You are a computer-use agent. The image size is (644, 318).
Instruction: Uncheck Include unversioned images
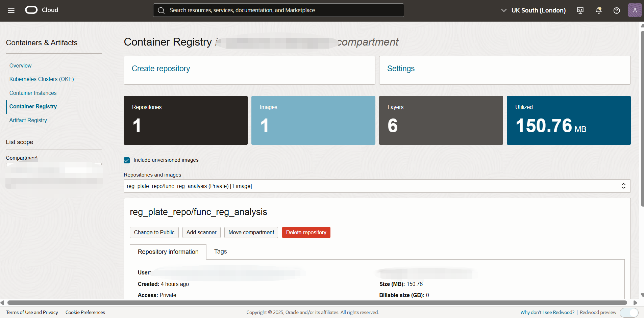(127, 160)
